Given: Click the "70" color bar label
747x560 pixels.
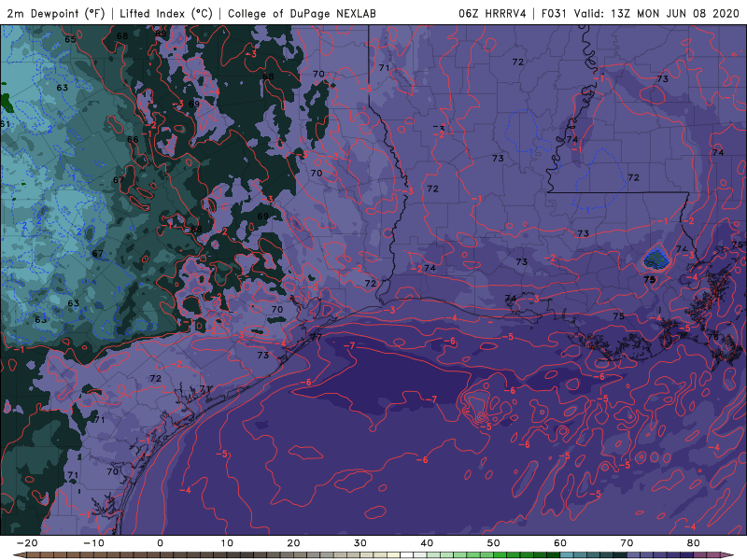Looking at the screenshot, I should 627,543.
